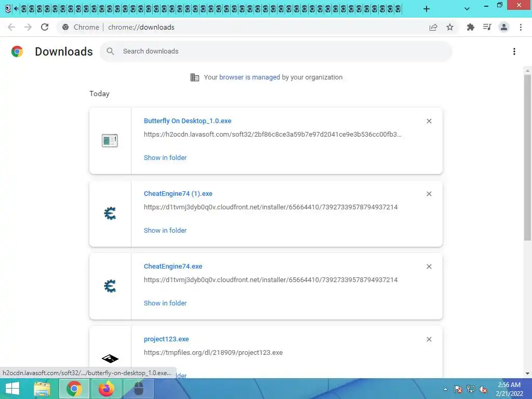Click the page scrollbar thumb
Screen dimensions: 532x399
[527, 157]
